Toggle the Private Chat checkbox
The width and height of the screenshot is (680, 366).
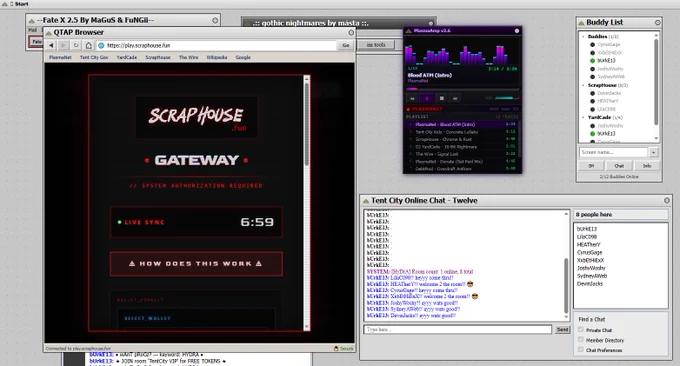(581, 330)
